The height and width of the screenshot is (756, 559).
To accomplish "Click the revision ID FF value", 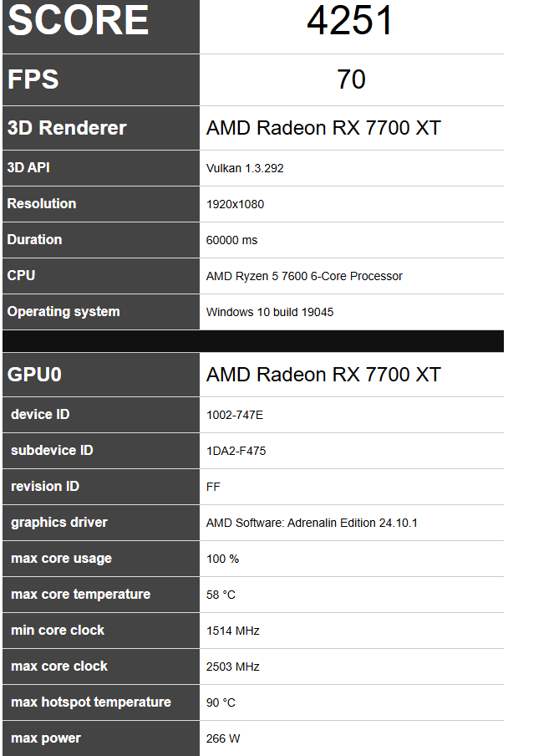I will (x=213, y=487).
